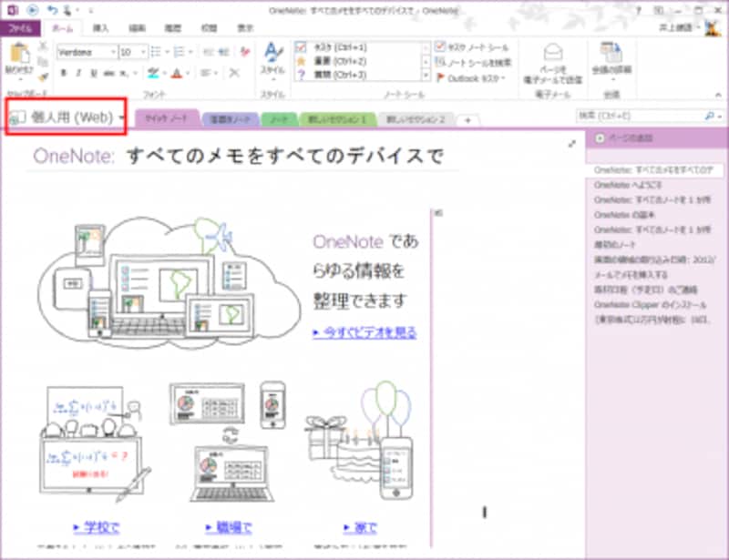Switch to the Review ribbon tab
Viewport: 729px width, 560px height.
click(x=210, y=28)
